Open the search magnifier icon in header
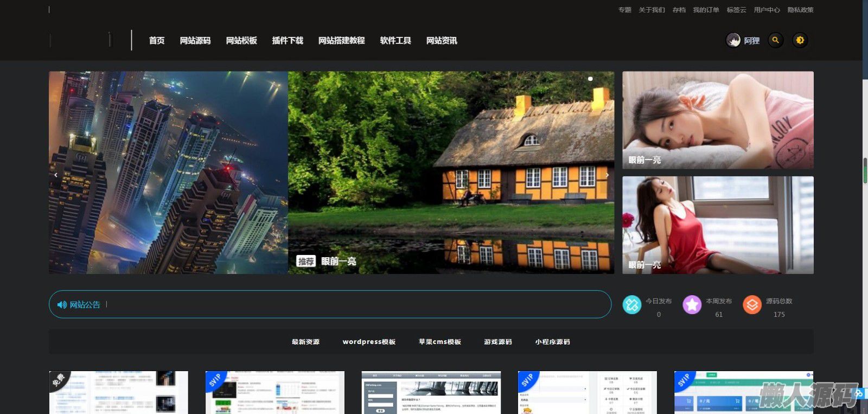This screenshot has height=414, width=868. click(x=776, y=40)
